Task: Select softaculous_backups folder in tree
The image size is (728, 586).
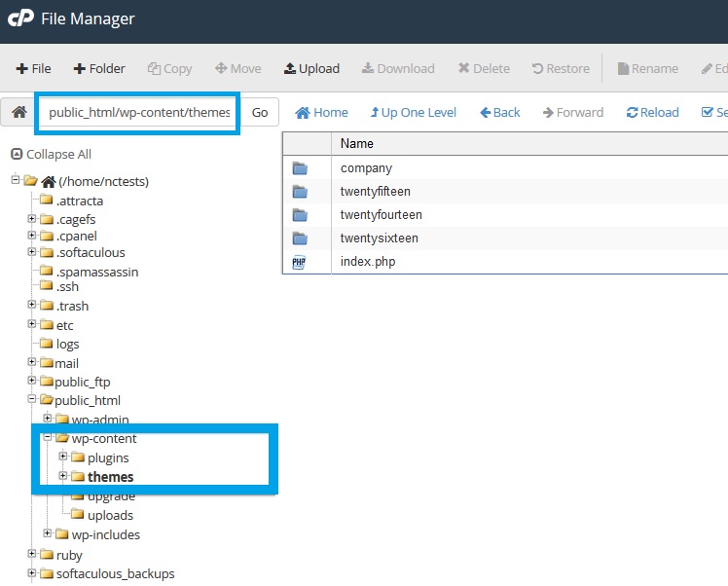Action: tap(115, 574)
